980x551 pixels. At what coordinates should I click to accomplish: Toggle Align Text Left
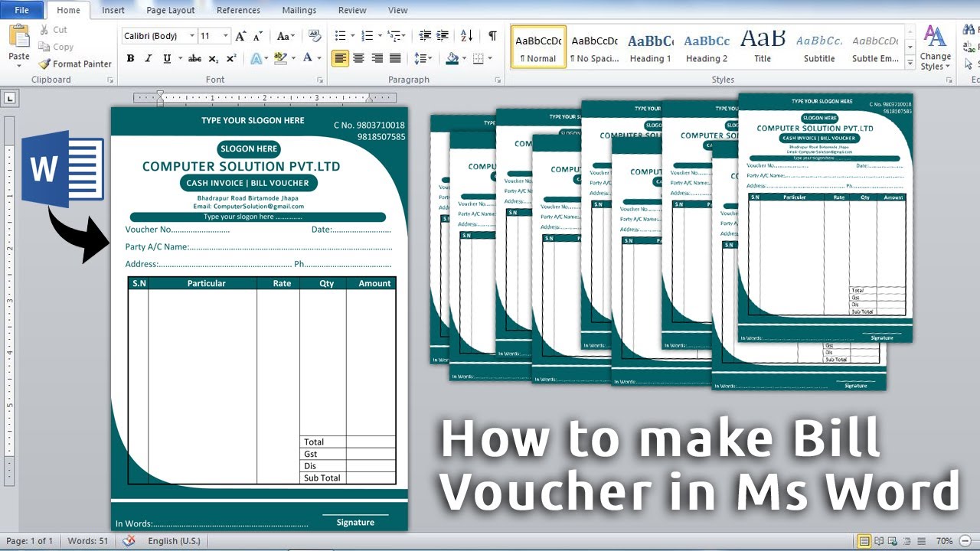click(x=340, y=58)
